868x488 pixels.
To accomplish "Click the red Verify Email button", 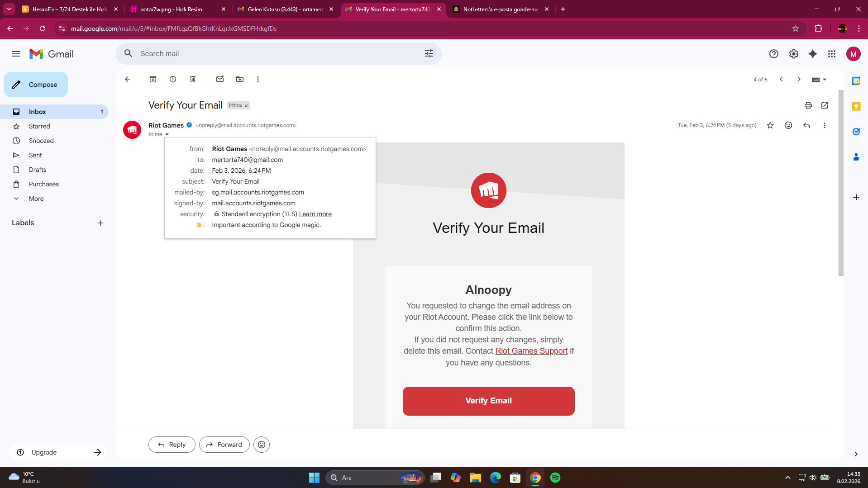I will [489, 401].
